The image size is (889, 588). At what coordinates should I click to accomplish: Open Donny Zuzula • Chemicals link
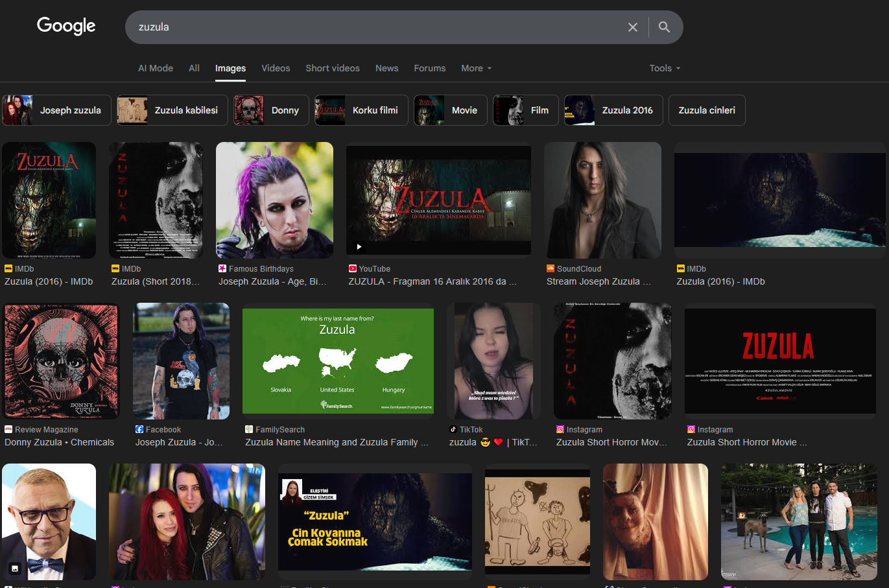click(x=60, y=442)
